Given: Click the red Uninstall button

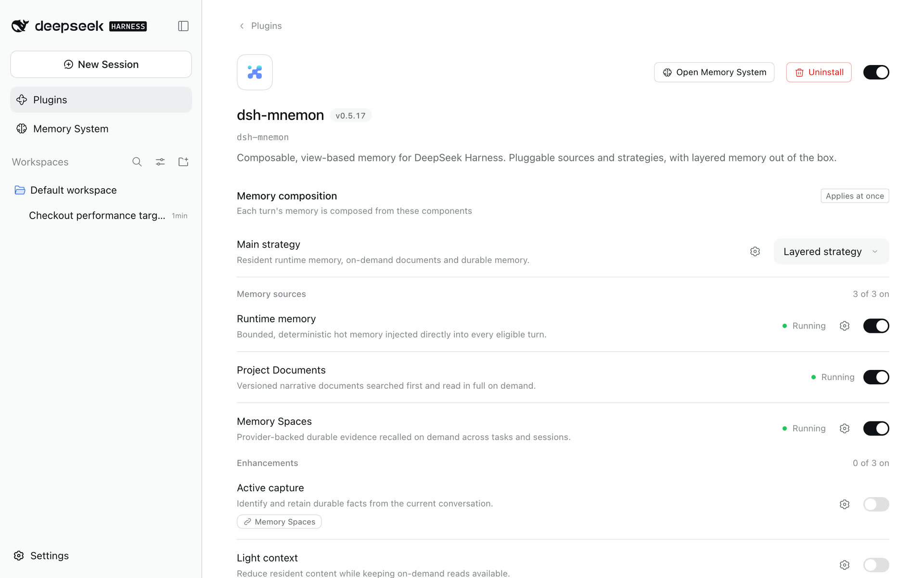Looking at the screenshot, I should (819, 72).
